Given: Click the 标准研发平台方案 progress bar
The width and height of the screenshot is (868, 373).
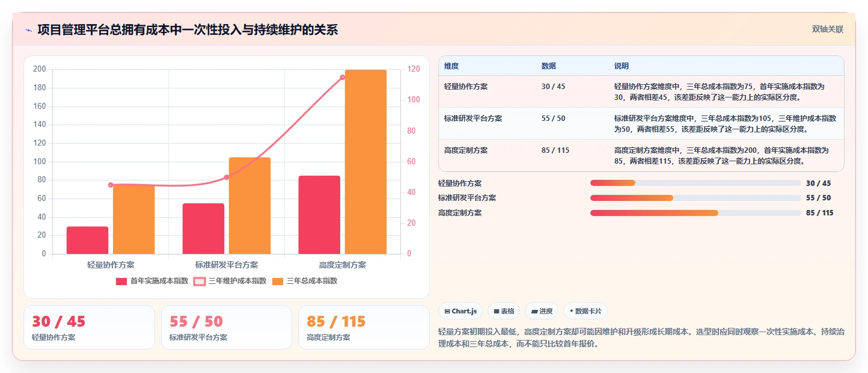Looking at the screenshot, I should click(695, 198).
